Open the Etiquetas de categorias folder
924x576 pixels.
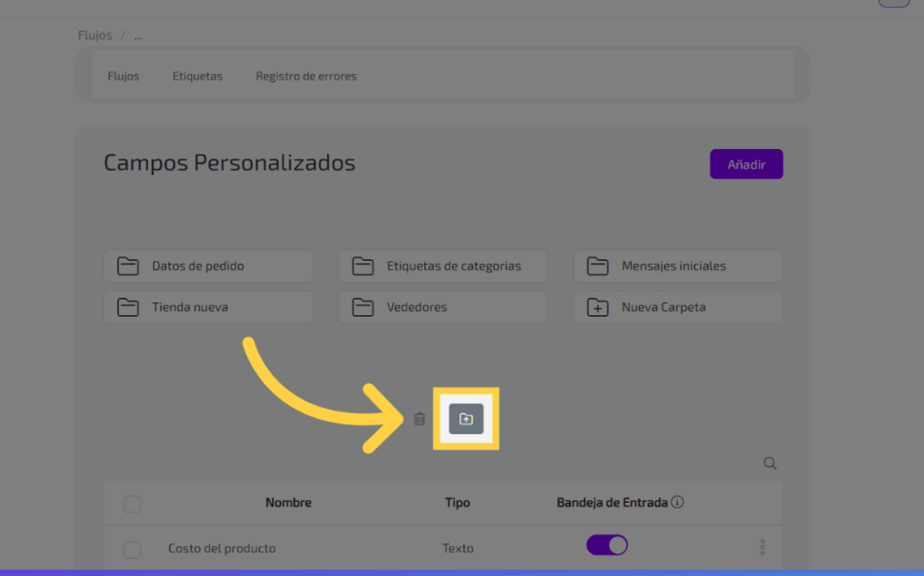(x=443, y=266)
